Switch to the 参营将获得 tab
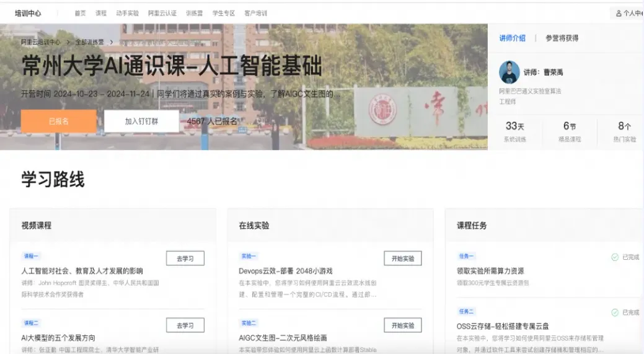Image resolution: width=644 pixels, height=354 pixels. 562,38
